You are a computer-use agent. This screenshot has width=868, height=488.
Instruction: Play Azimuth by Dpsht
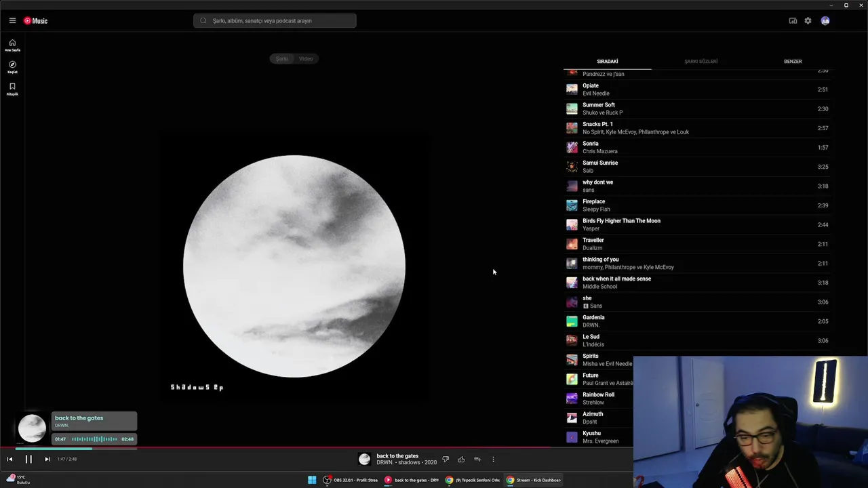point(599,418)
